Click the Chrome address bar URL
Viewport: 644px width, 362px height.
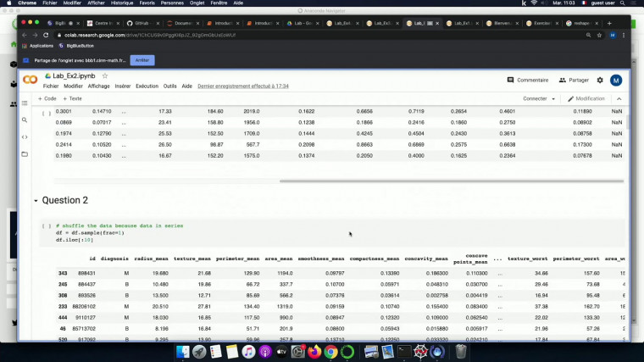point(150,36)
